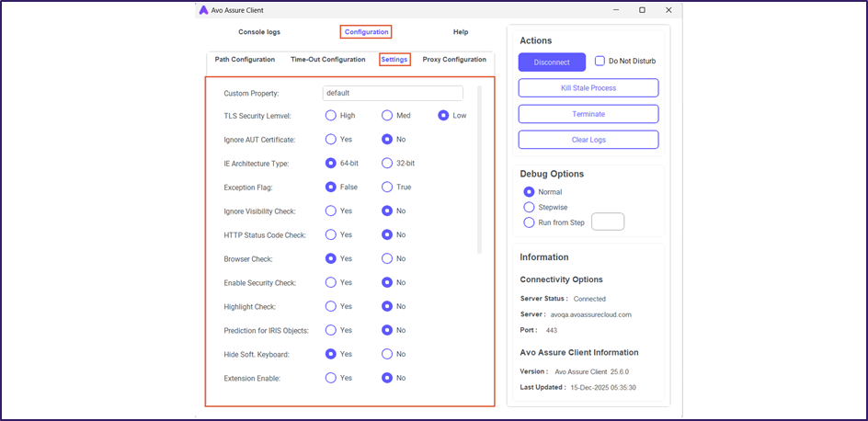
Task: Click the Custom Property input field
Action: [393, 93]
